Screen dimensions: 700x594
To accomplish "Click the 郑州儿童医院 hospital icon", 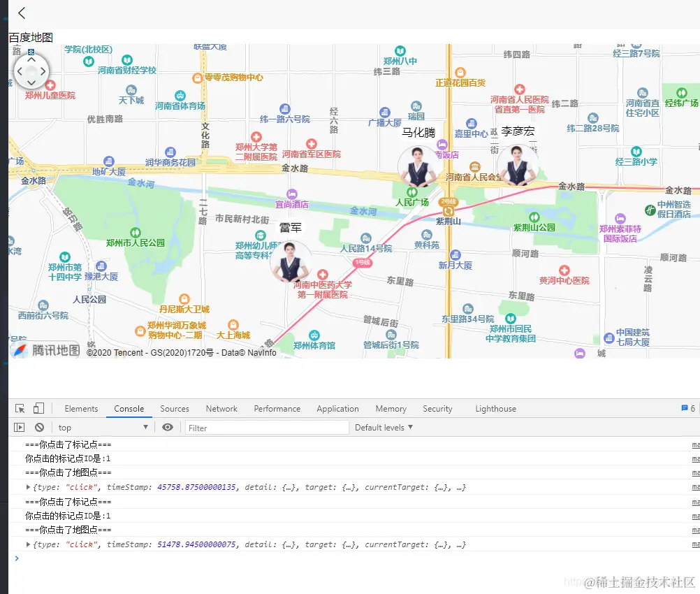I will [x=50, y=85].
